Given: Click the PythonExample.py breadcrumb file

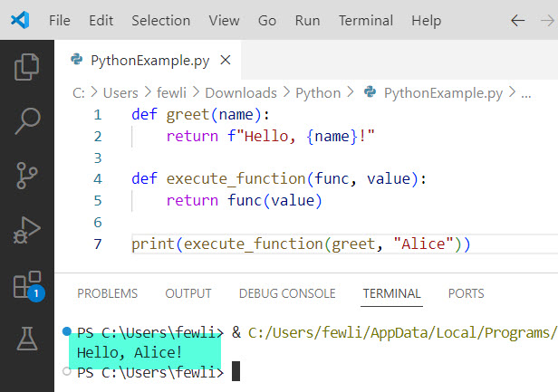Looking at the screenshot, I should point(443,93).
